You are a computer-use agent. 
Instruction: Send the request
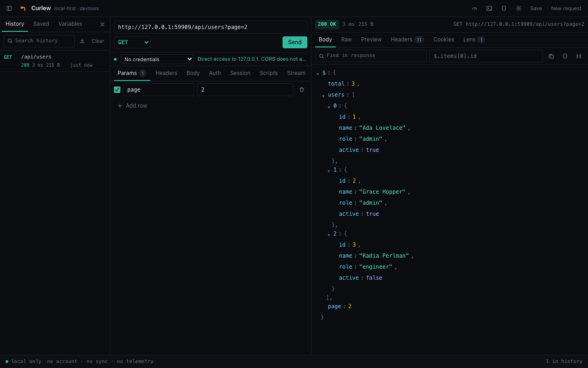point(295,42)
